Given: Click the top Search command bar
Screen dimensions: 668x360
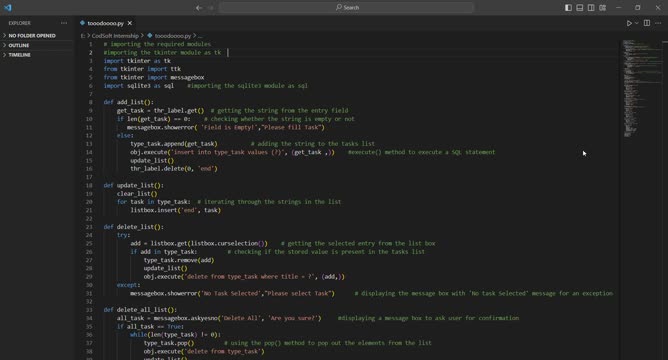Looking at the screenshot, I should pos(346,7).
